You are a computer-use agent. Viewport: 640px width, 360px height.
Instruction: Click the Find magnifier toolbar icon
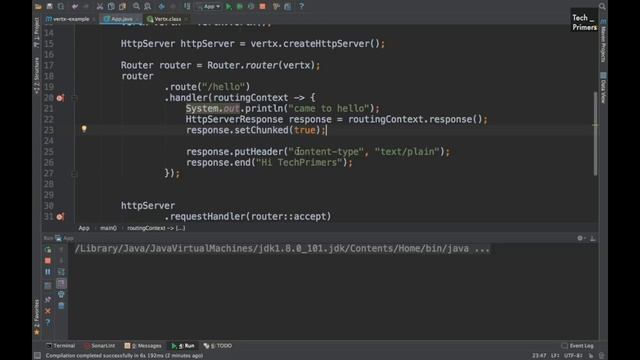tap(136, 7)
